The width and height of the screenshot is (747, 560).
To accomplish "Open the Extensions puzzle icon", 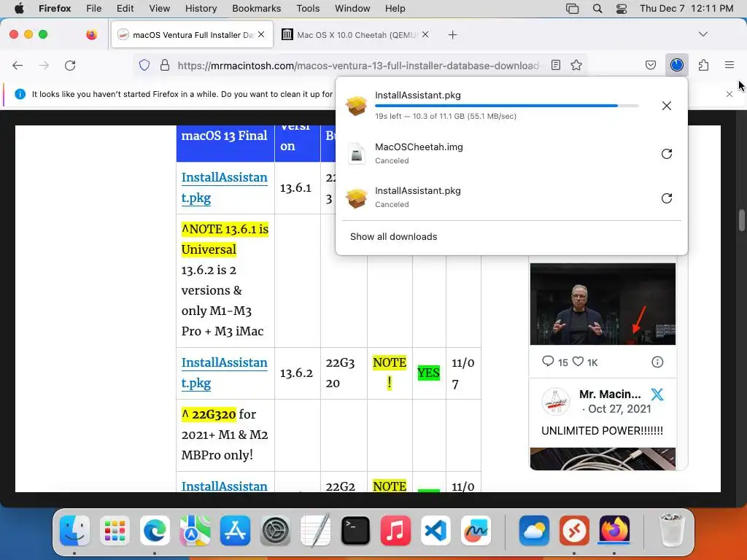I will coord(704,65).
